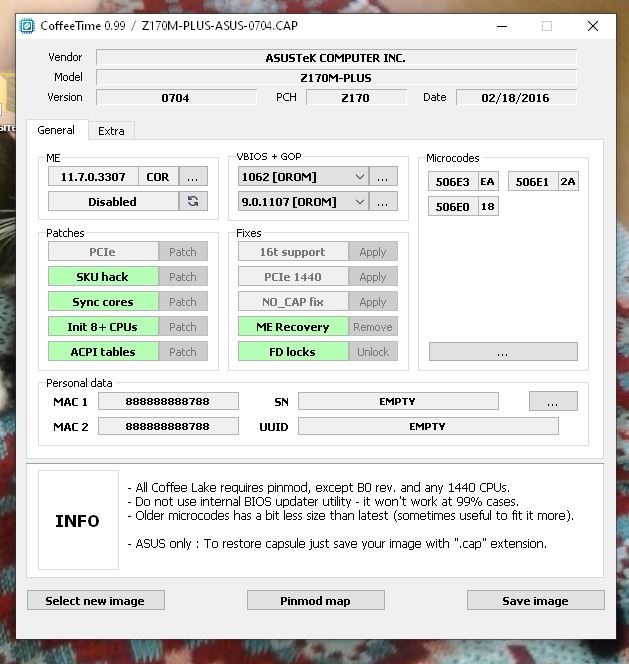Screen dimensions: 629x664
Task: Click Patch button for PCIe
Action: (183, 252)
